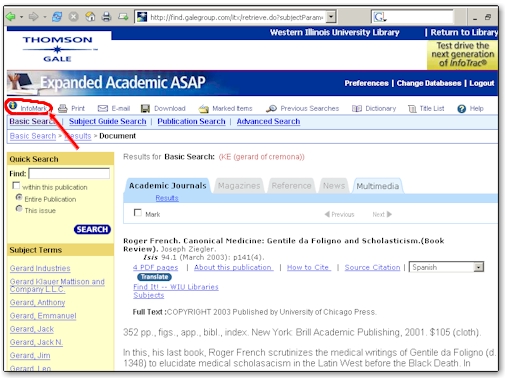This screenshot has height=380, width=507.
Task: Open Previous Searches
Action: click(x=302, y=108)
